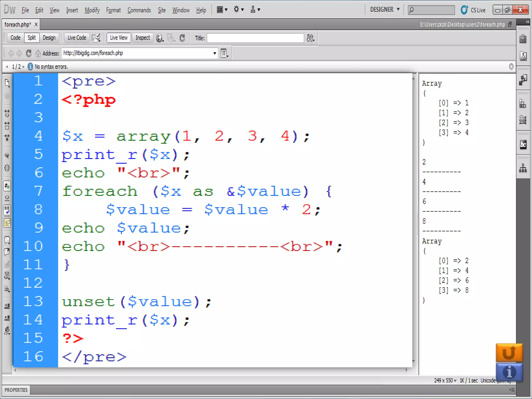
Task: Click inside the Title input field
Action: 255,38
